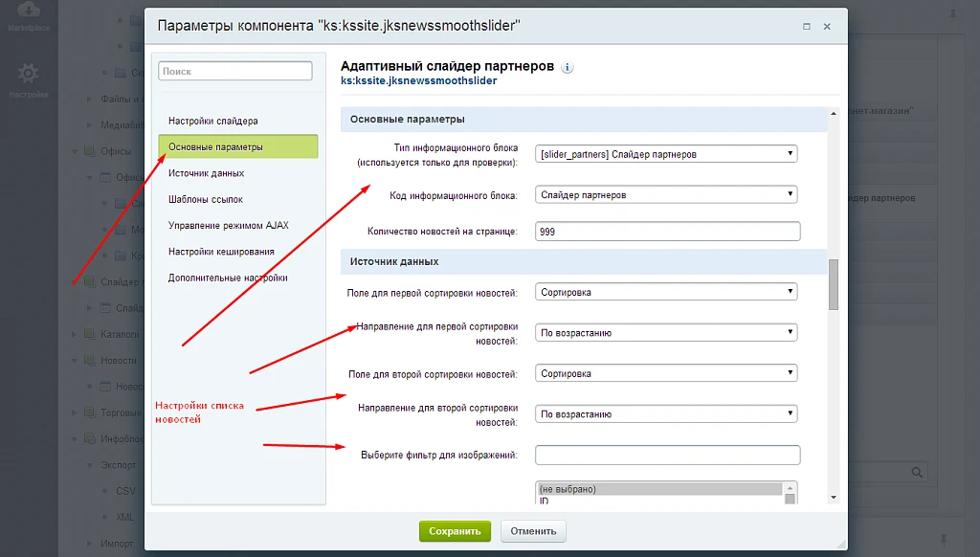Click the Каталоги icon in the background tree
Screen dimensions: 980x557
click(89, 334)
